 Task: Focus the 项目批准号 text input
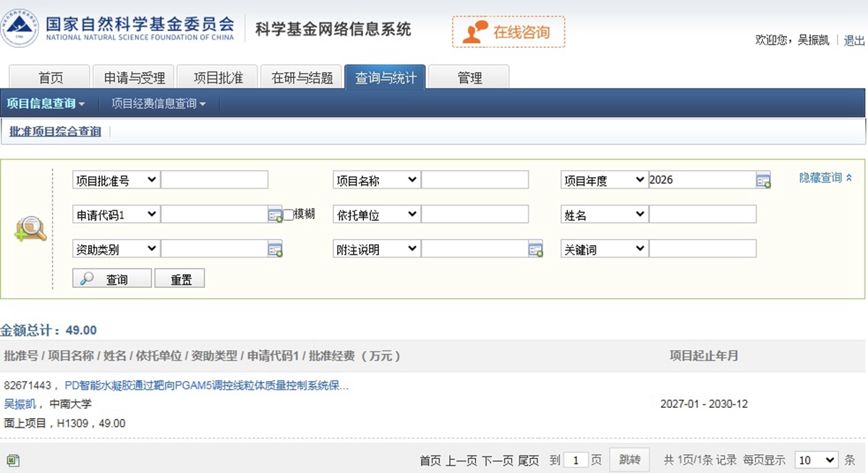click(x=214, y=180)
